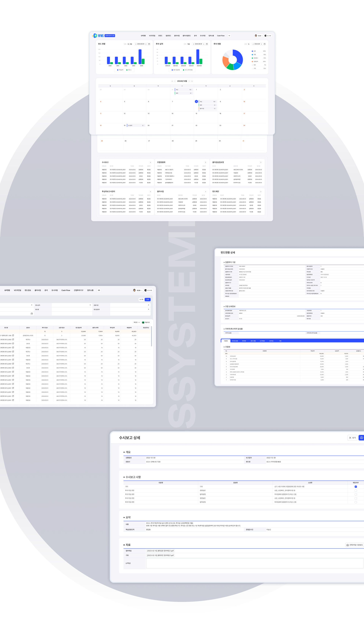This screenshot has height=626, width=364.
Task: Click the 엑셀다운 Excel download icon
Action: 143,322
